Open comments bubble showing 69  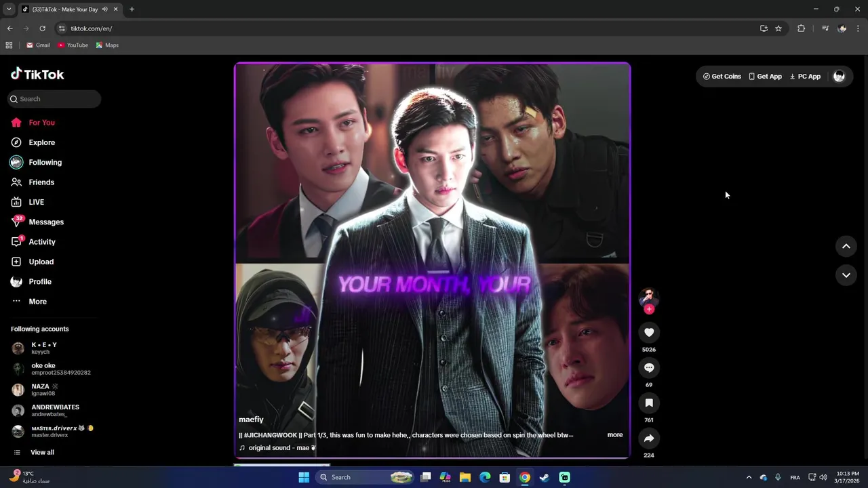649,367
